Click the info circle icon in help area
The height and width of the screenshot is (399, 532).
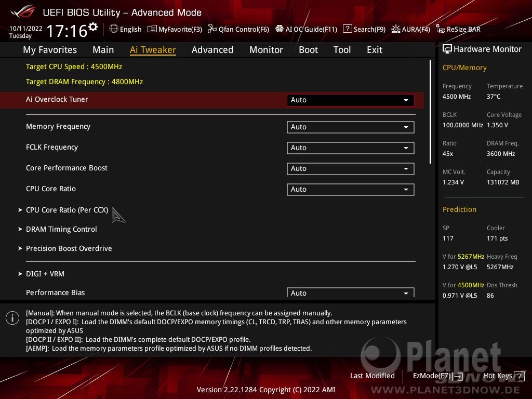12,318
